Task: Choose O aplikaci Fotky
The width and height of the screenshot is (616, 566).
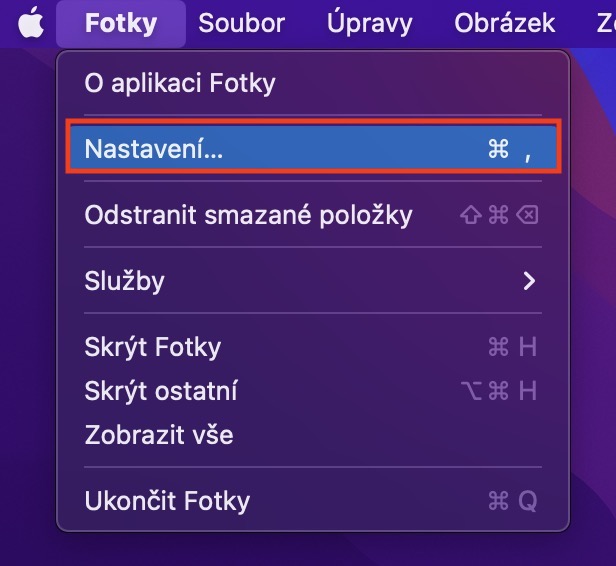Action: click(x=180, y=83)
